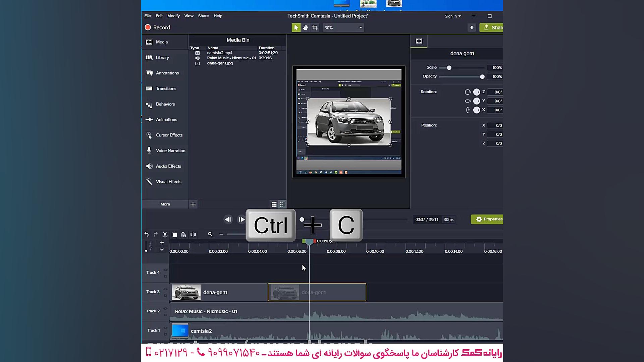This screenshot has width=644, height=362.
Task: Click the timeline Undo arrow
Action: (147, 234)
